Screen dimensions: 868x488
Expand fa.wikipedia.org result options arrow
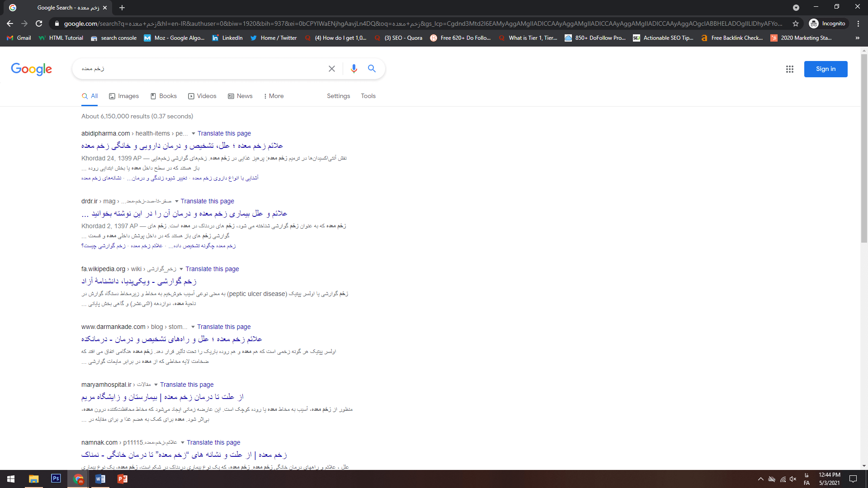tap(181, 269)
